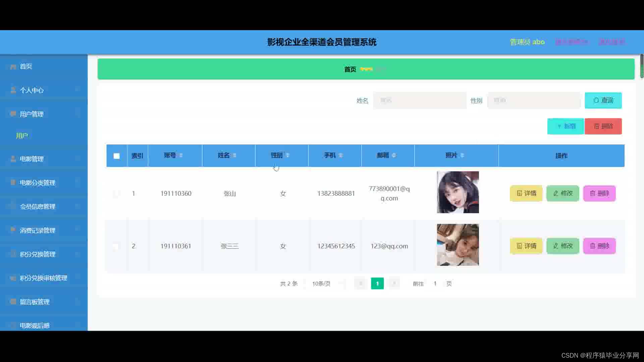The height and width of the screenshot is (362, 644).
Task: Click the icon beside 电影管理 menu
Action: click(x=13, y=159)
